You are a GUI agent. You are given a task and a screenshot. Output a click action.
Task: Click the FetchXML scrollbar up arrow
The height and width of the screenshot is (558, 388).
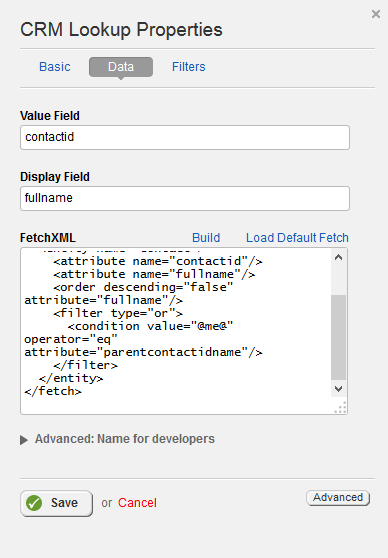pos(339,257)
